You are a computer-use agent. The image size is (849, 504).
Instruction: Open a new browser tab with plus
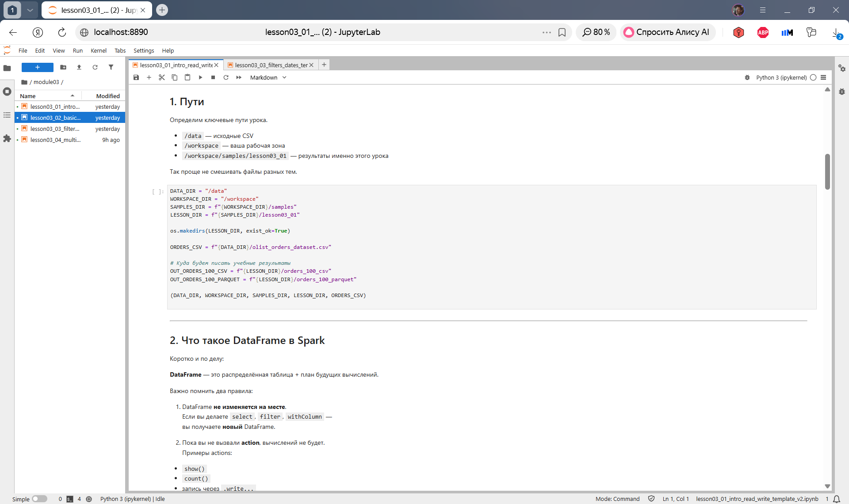tap(162, 10)
